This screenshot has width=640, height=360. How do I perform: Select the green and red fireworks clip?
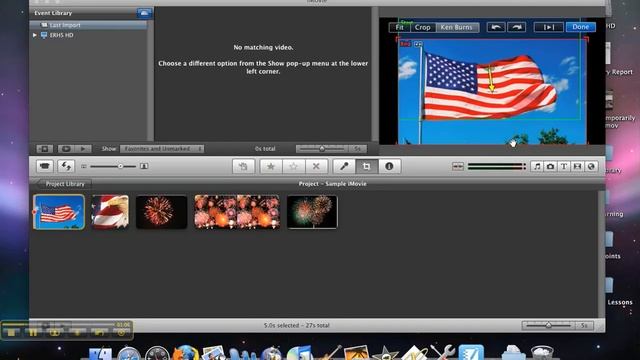tap(312, 212)
